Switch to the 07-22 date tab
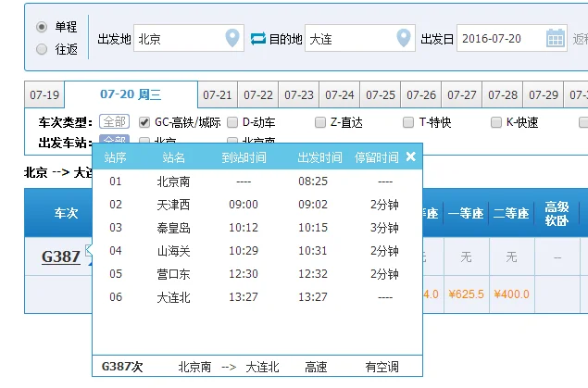Screen dimensions: 588x388 [258, 94]
